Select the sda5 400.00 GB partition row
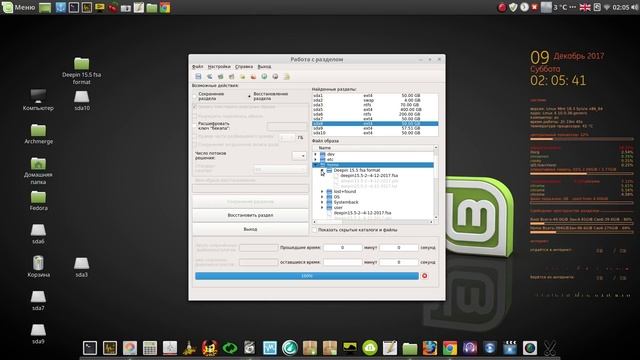 pyautogui.click(x=375, y=109)
